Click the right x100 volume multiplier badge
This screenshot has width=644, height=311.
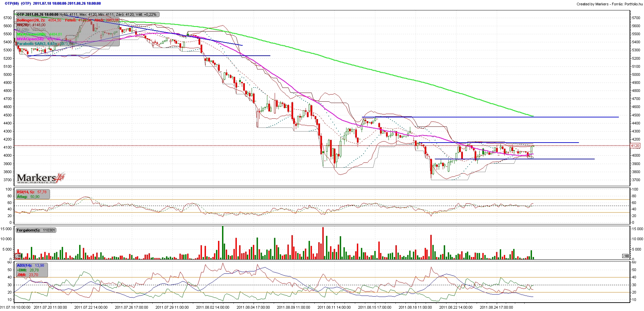pos(625,256)
